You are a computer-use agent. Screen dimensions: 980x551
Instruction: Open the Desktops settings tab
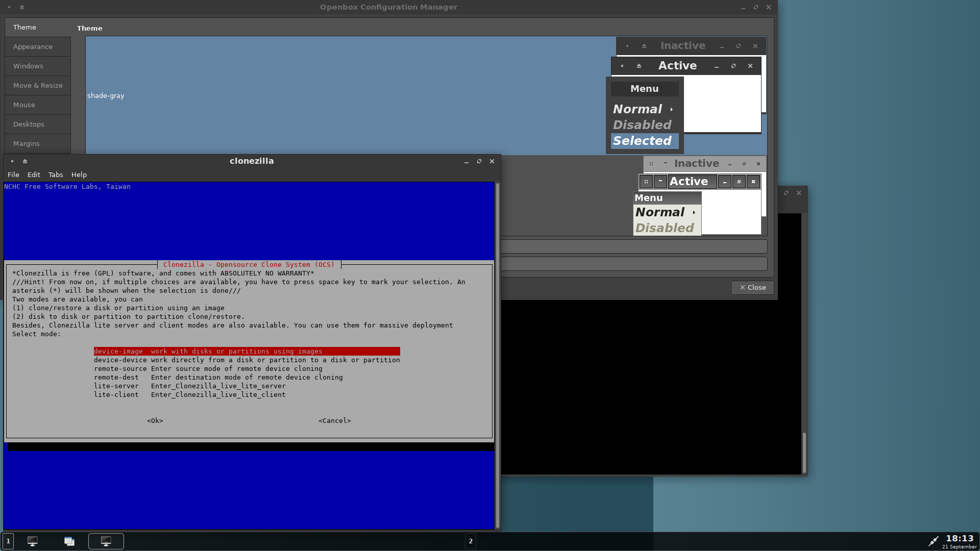coord(38,124)
